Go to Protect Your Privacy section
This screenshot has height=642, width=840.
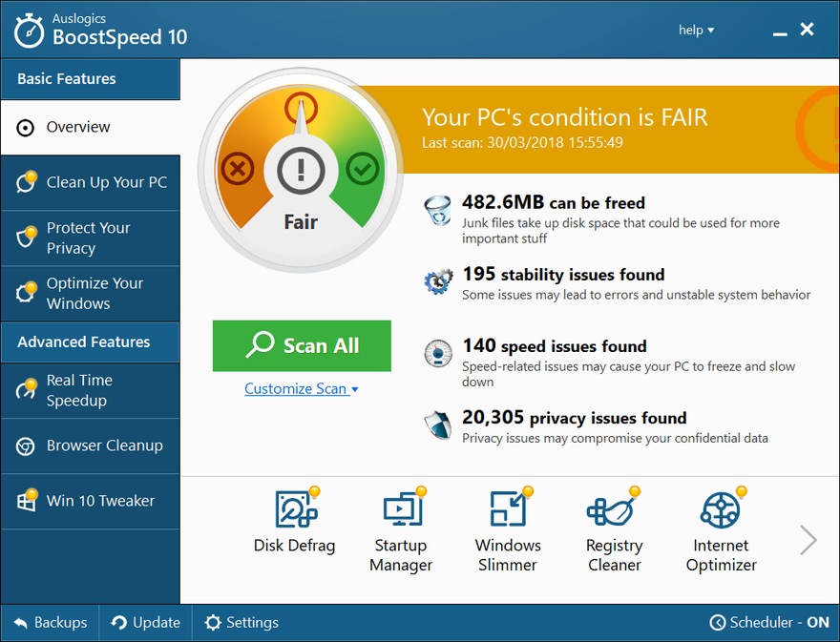[x=91, y=238]
